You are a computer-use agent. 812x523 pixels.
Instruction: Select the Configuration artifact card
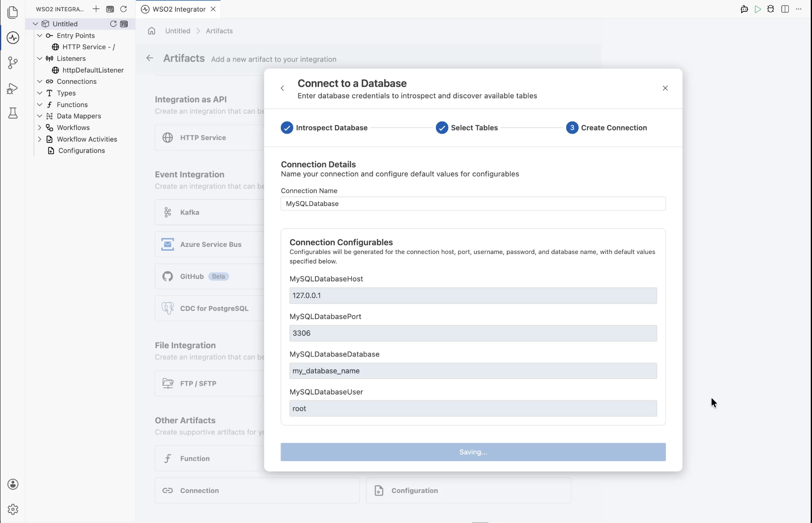click(x=469, y=490)
